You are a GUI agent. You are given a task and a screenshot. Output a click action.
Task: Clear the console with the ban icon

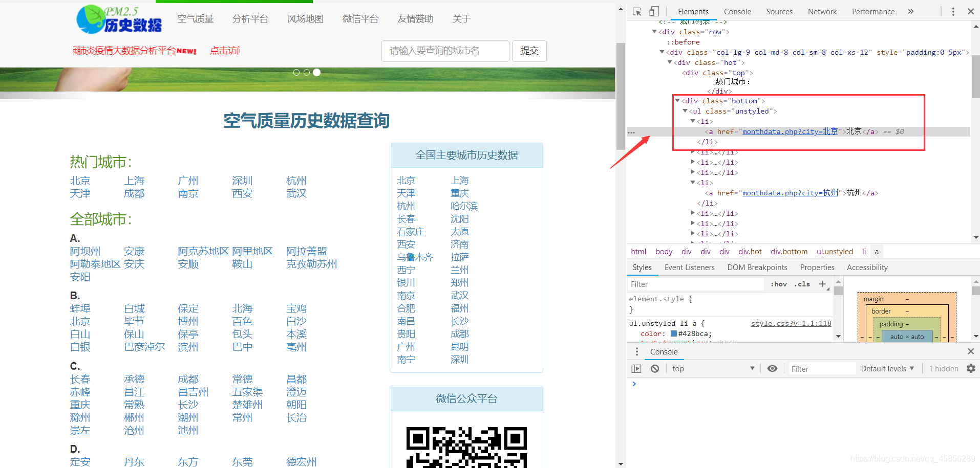[655, 368]
